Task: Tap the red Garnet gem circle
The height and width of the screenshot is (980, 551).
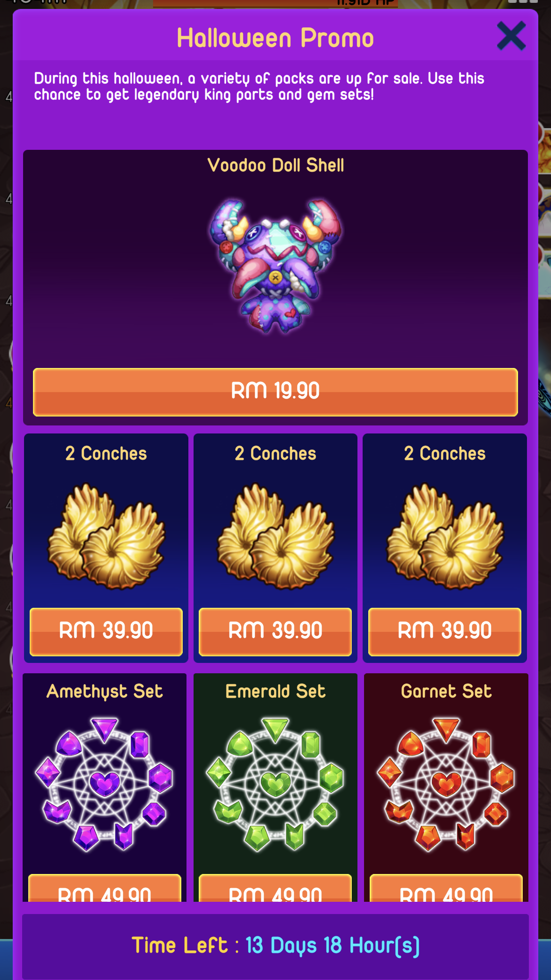Action: [446, 784]
